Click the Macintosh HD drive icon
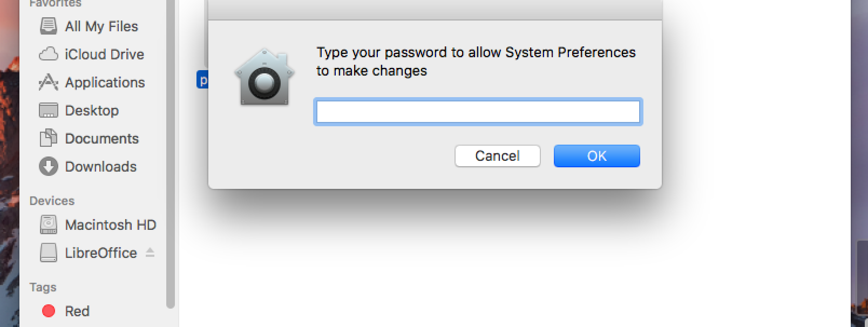868x327 pixels. pos(48,224)
